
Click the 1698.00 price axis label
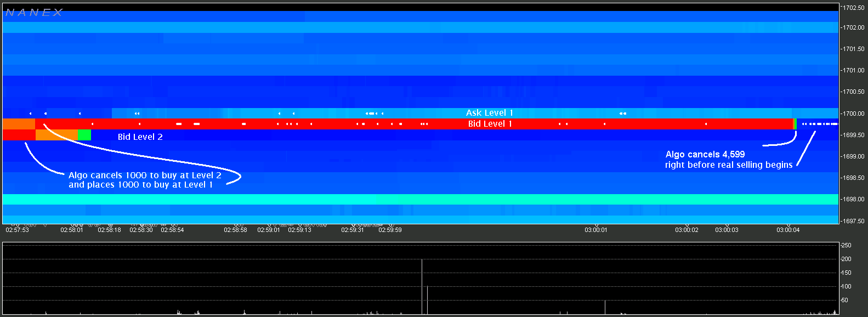pos(853,200)
